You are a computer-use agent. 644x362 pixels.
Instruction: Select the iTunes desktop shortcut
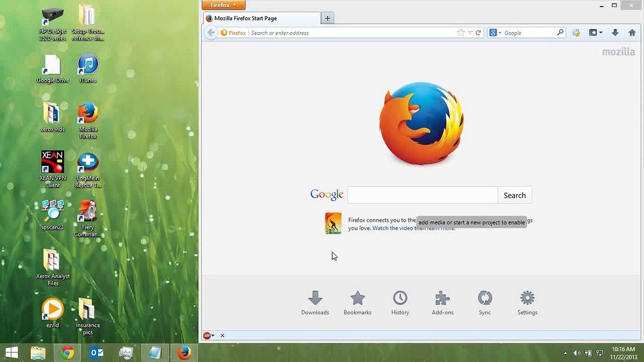[88, 69]
